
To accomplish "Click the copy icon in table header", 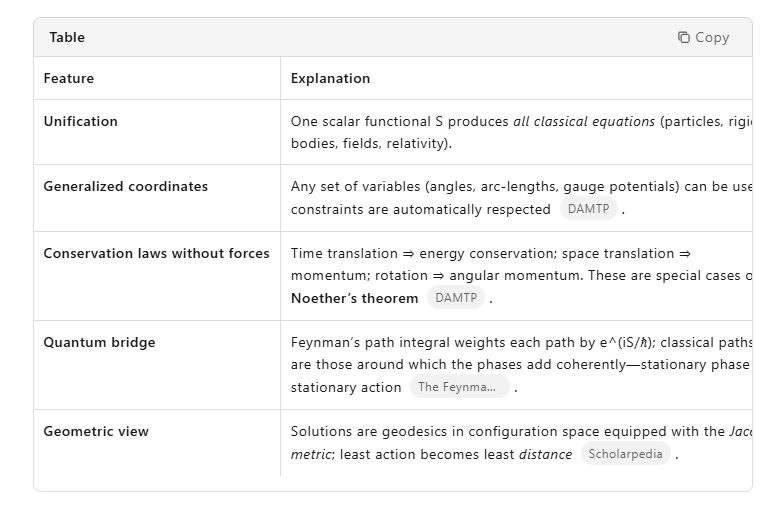I will click(x=683, y=37).
